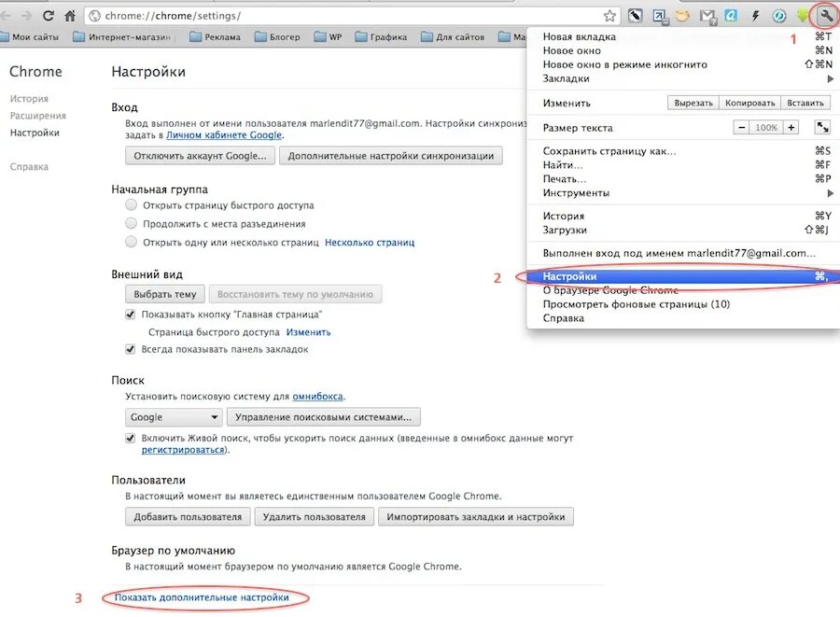The image size is (840, 617).
Task: Click 'Импортировать закладки и настройки' button
Action: click(476, 517)
